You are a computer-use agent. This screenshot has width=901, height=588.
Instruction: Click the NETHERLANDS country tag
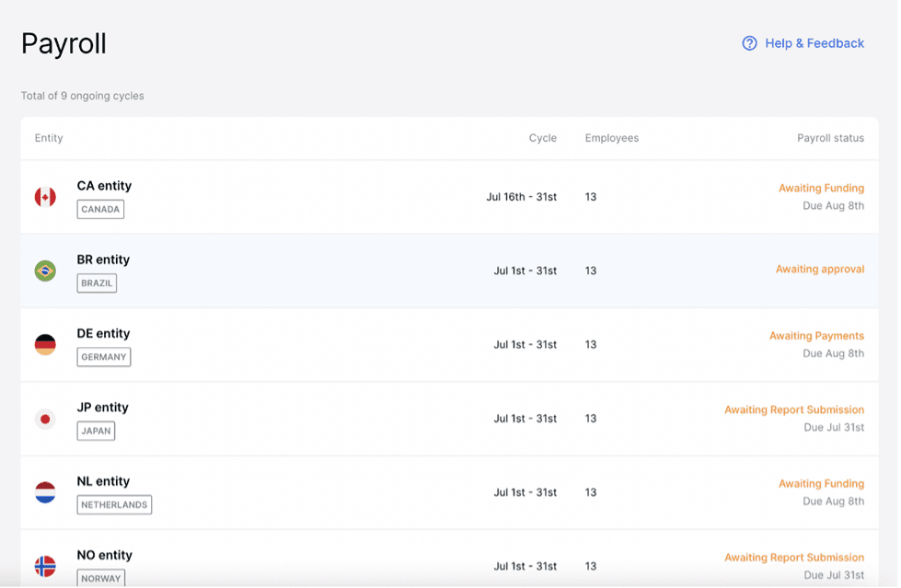click(x=114, y=504)
